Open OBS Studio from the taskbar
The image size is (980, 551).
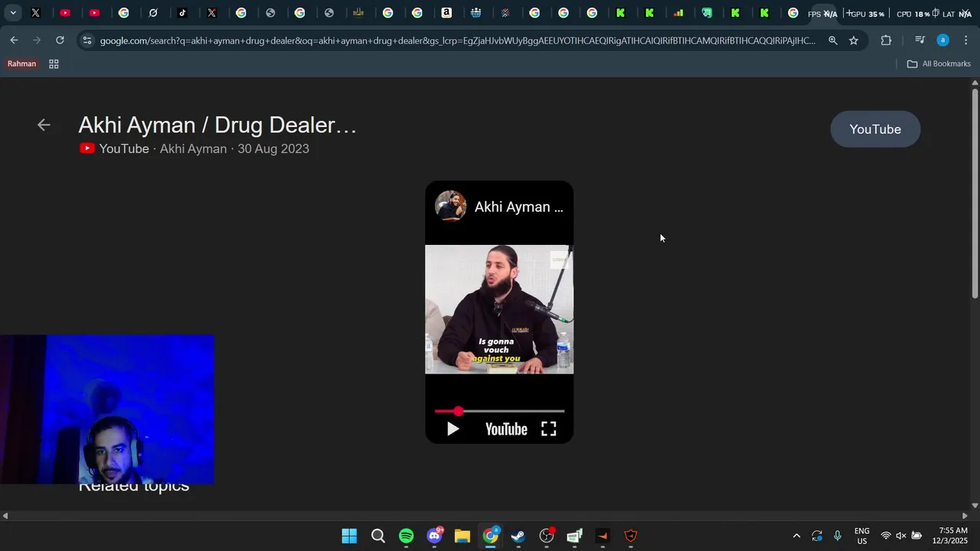tap(547, 536)
